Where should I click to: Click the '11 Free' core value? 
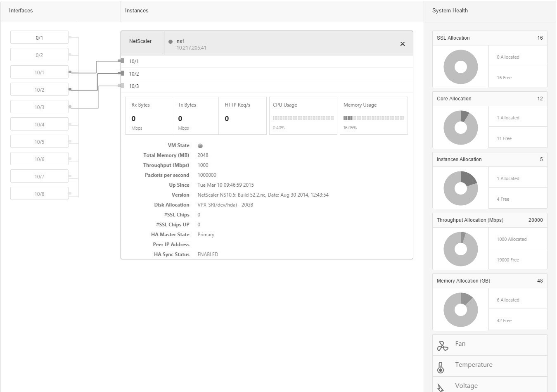pos(504,138)
